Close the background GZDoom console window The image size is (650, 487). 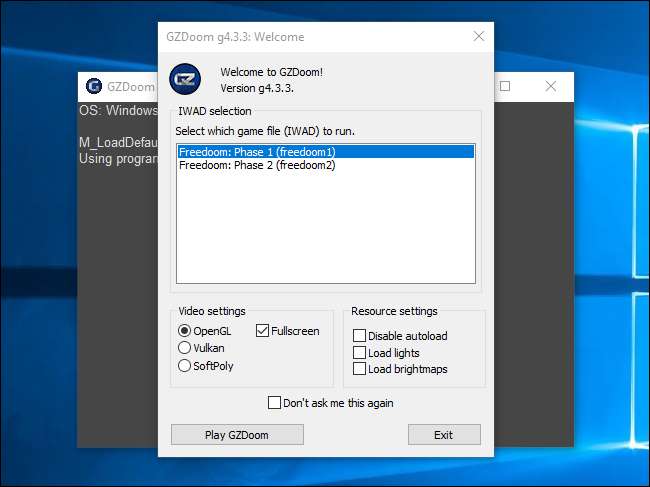(x=551, y=86)
